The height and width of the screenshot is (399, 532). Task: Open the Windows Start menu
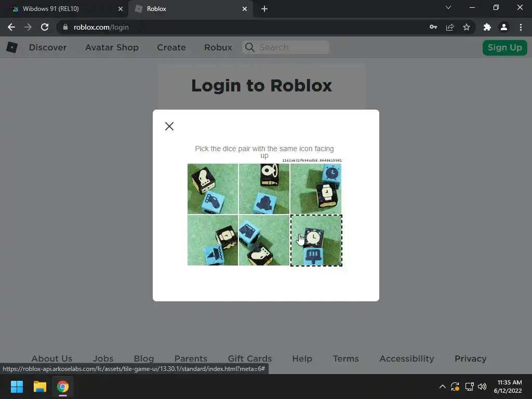[17, 387]
